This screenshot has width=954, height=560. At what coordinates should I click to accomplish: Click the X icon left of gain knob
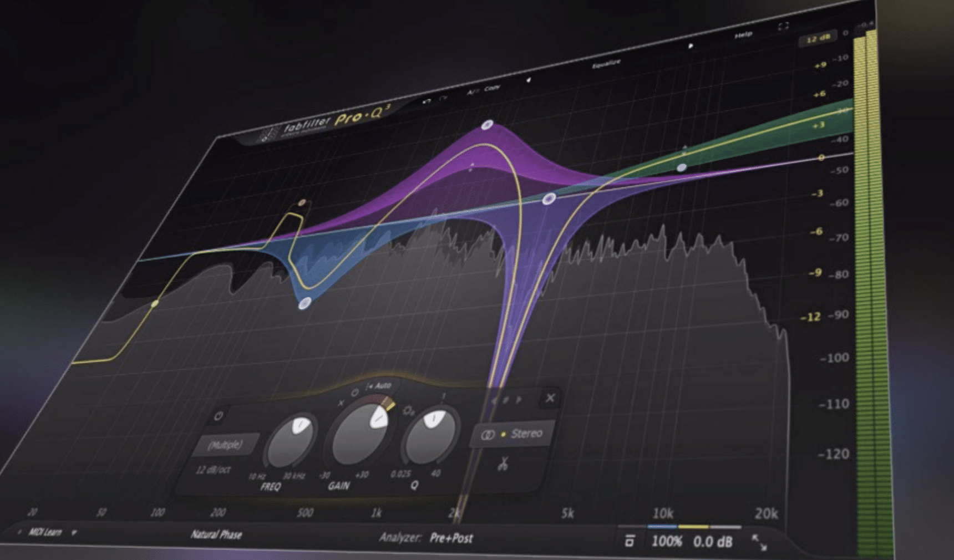point(341,403)
